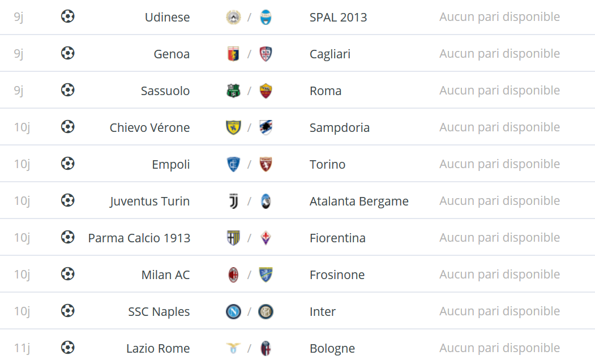The width and height of the screenshot is (595, 364).
Task: Select the Sampdoria team name
Action: tap(340, 127)
